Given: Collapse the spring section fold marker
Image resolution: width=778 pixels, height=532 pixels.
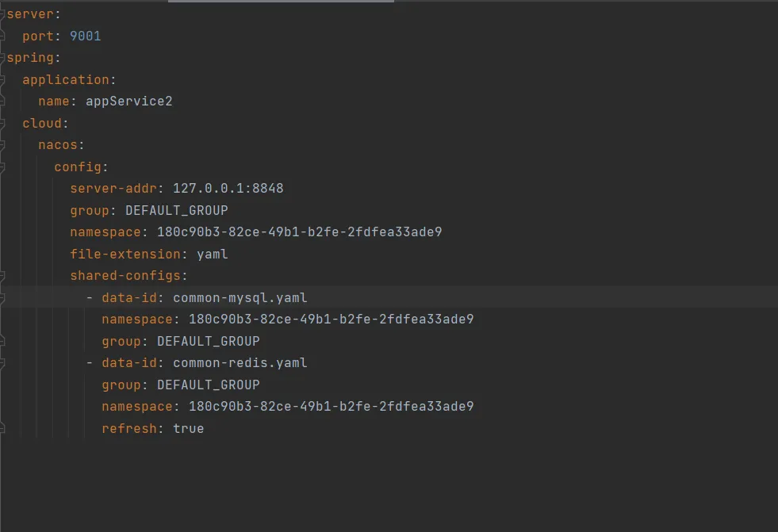Looking at the screenshot, I should (x=2, y=58).
